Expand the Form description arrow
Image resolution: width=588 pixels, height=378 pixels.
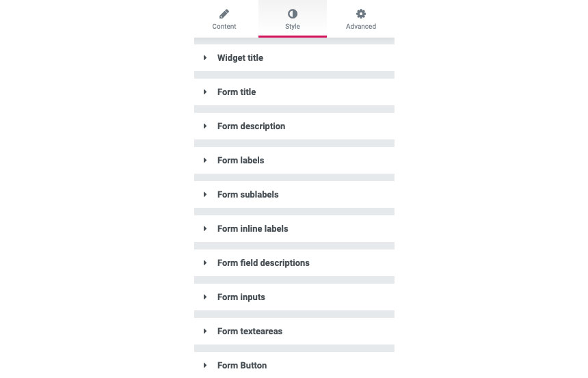(x=205, y=126)
